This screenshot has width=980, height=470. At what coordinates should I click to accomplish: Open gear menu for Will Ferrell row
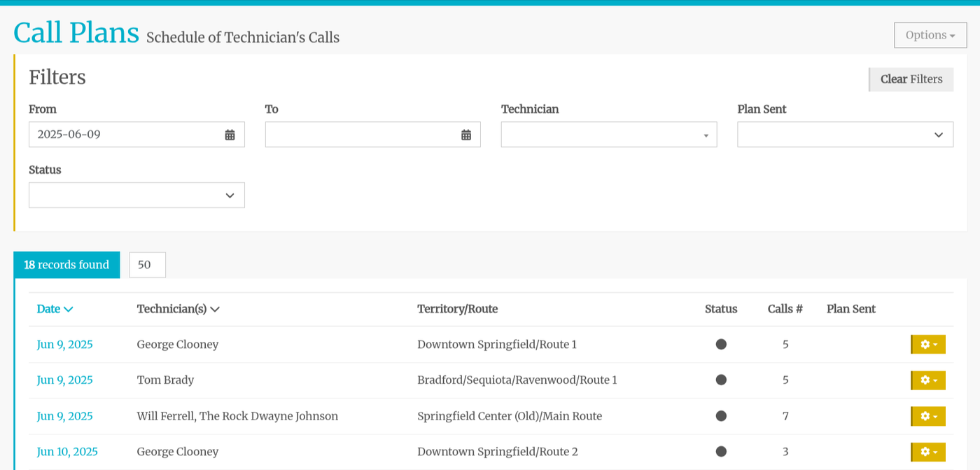tap(927, 416)
